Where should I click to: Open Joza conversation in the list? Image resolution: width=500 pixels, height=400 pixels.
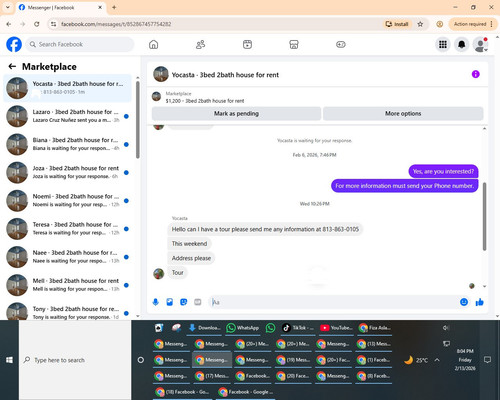point(68,172)
